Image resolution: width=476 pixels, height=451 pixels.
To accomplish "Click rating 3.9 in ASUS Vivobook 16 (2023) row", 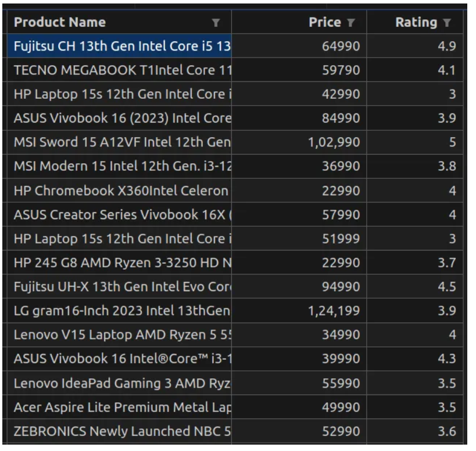I will pos(415,118).
